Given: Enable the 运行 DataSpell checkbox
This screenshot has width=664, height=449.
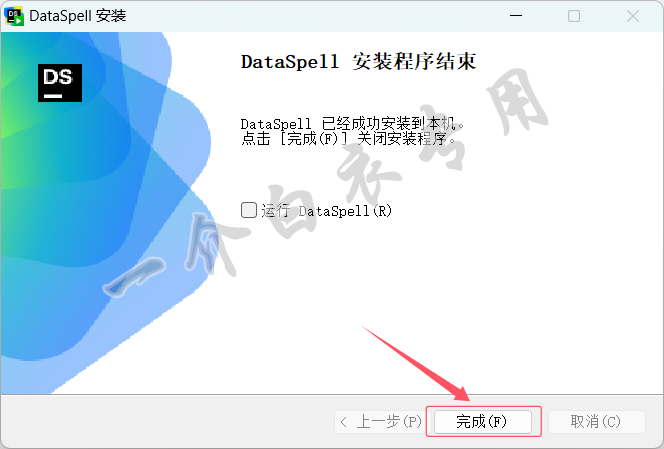Looking at the screenshot, I should point(249,210).
